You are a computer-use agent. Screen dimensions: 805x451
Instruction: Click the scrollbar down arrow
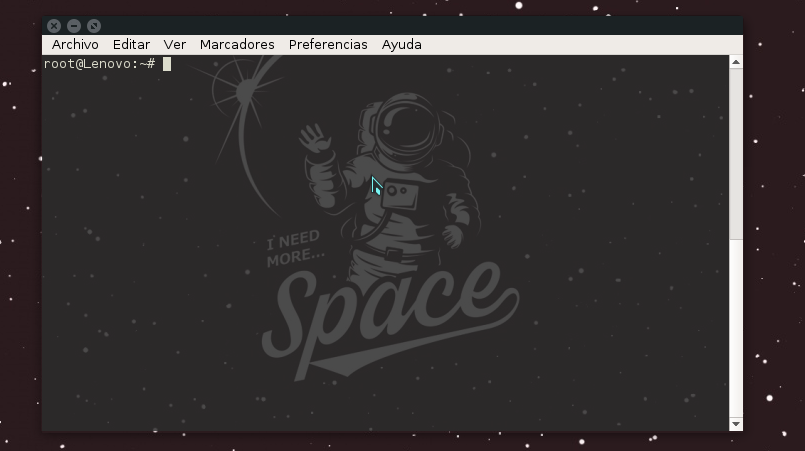(736, 424)
